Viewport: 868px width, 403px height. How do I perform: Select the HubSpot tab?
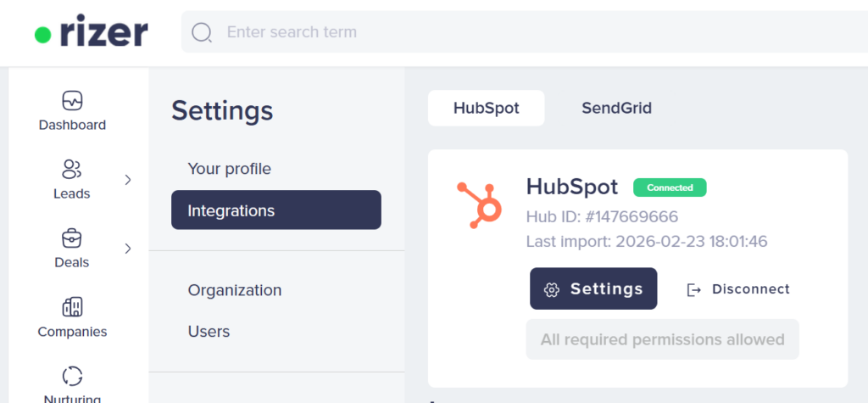tap(486, 108)
